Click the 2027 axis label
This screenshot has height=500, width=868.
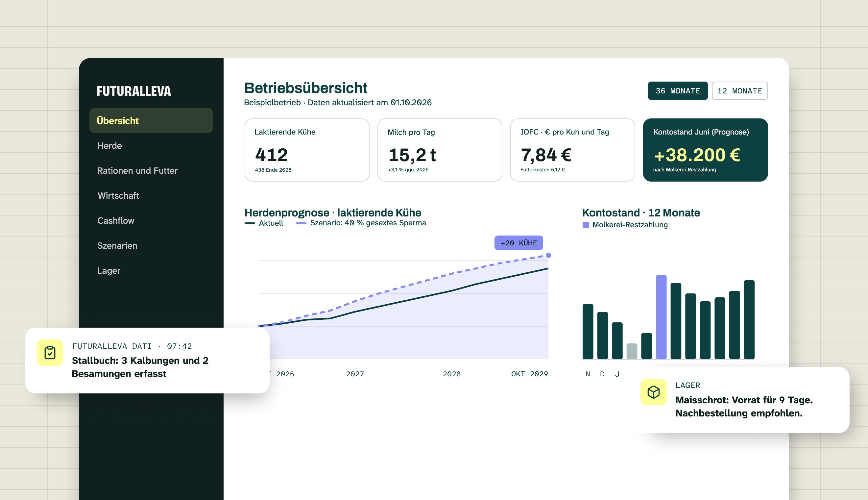click(355, 374)
